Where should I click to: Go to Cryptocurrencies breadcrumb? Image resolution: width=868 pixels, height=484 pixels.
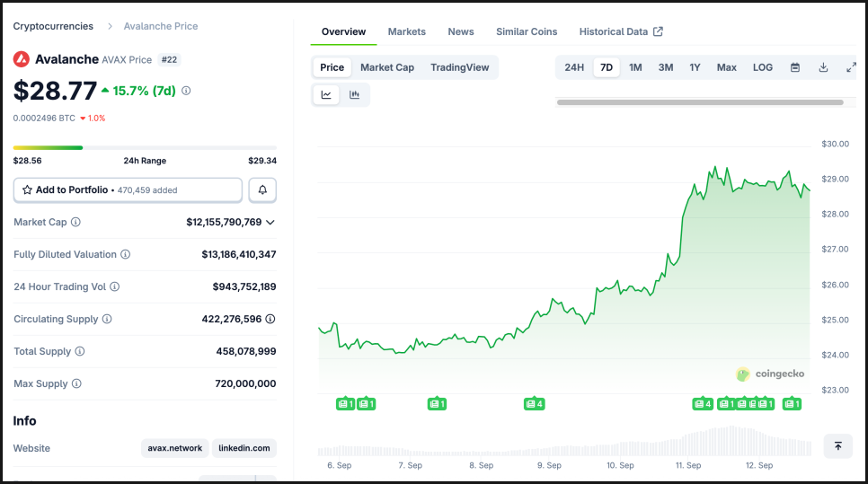pyautogui.click(x=53, y=26)
